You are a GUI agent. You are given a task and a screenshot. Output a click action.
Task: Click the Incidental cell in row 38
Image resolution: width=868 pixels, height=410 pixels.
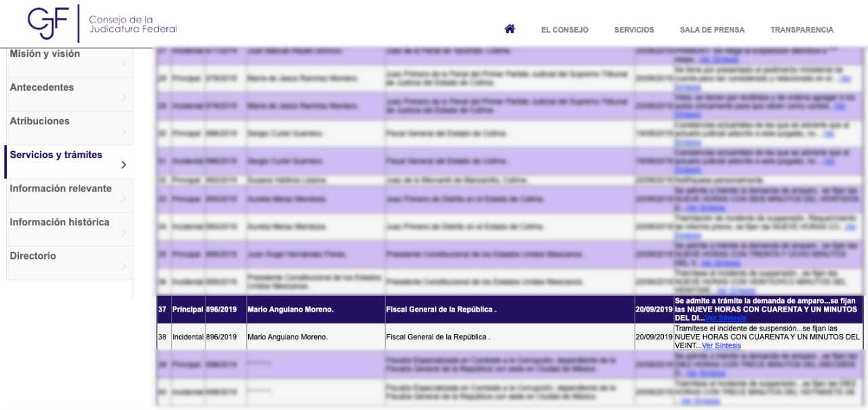click(x=186, y=337)
